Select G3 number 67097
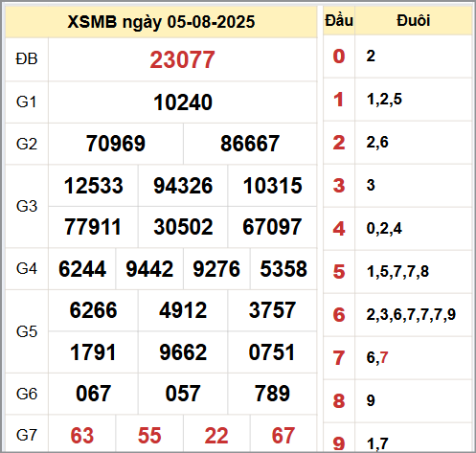 point(272,227)
